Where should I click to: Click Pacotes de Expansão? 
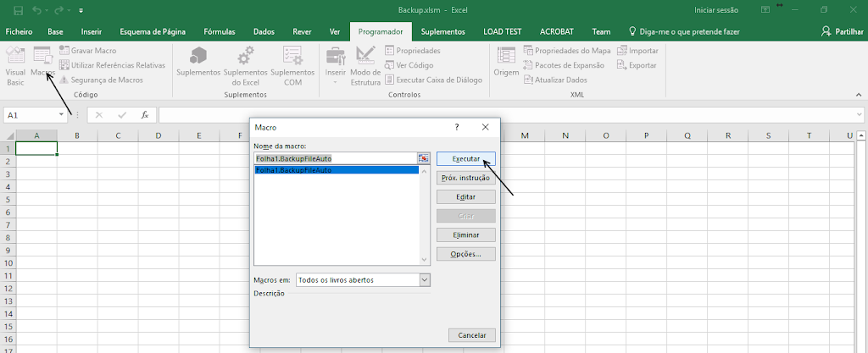pyautogui.click(x=564, y=65)
